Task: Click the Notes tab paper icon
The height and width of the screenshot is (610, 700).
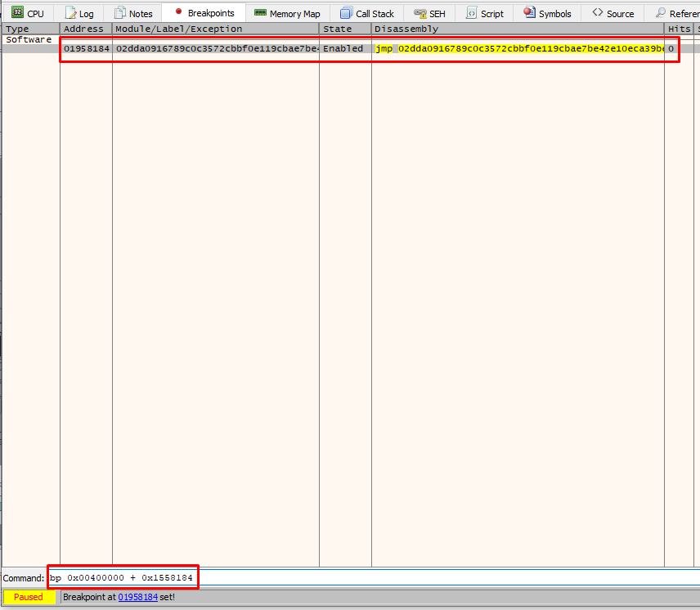Action: 119,12
